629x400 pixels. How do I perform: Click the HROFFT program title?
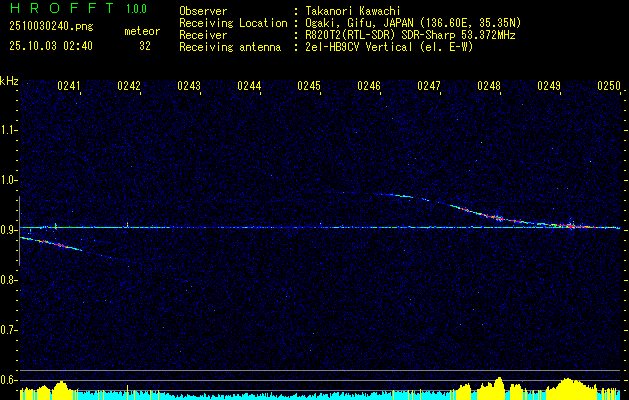click(x=63, y=8)
